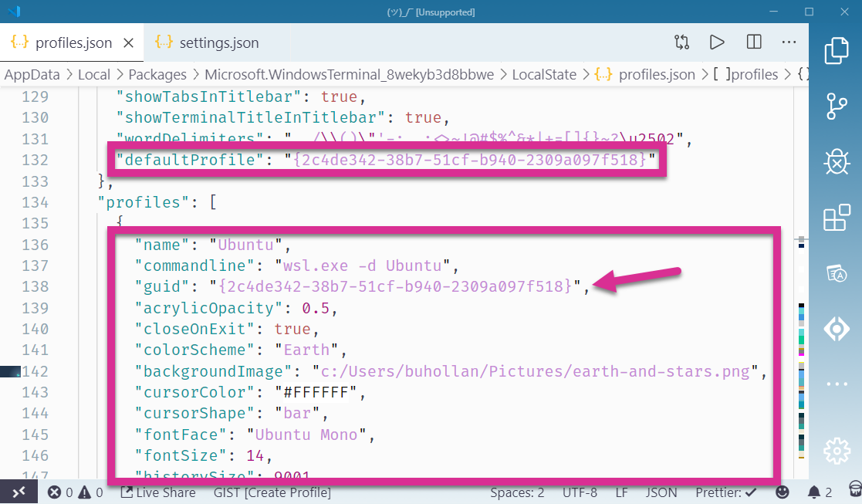Click the colorScheme "Earth" value
The image size is (862, 504).
pyautogui.click(x=307, y=350)
